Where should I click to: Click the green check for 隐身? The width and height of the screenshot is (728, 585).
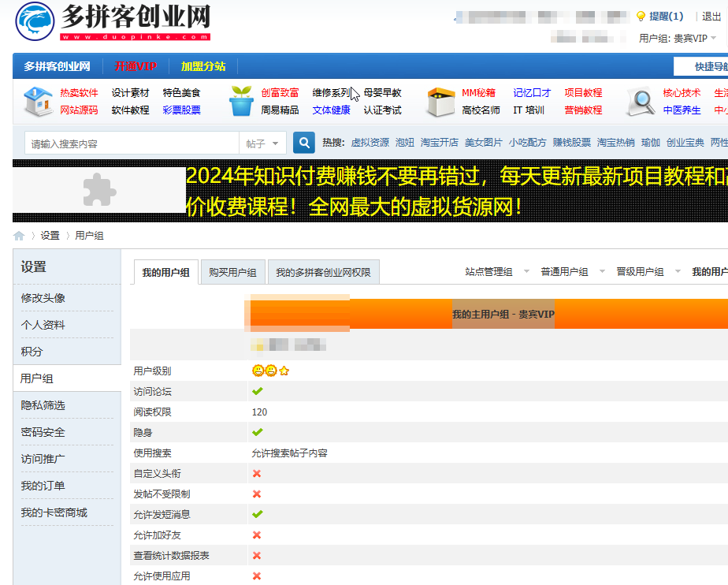(x=258, y=432)
